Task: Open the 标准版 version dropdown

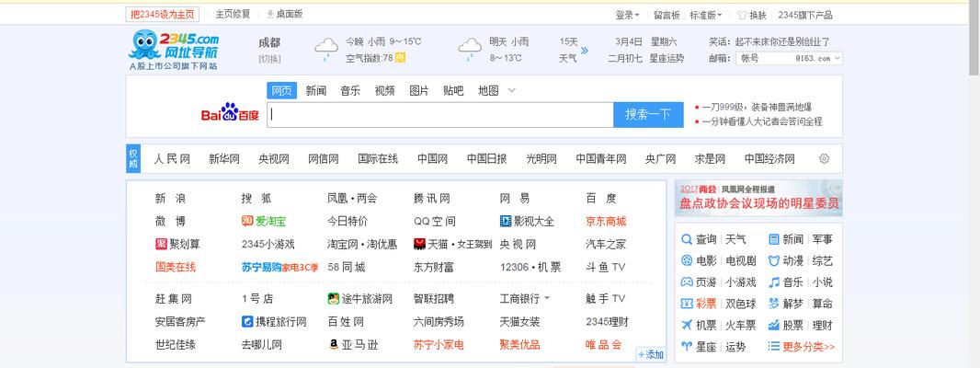Action: [x=706, y=15]
